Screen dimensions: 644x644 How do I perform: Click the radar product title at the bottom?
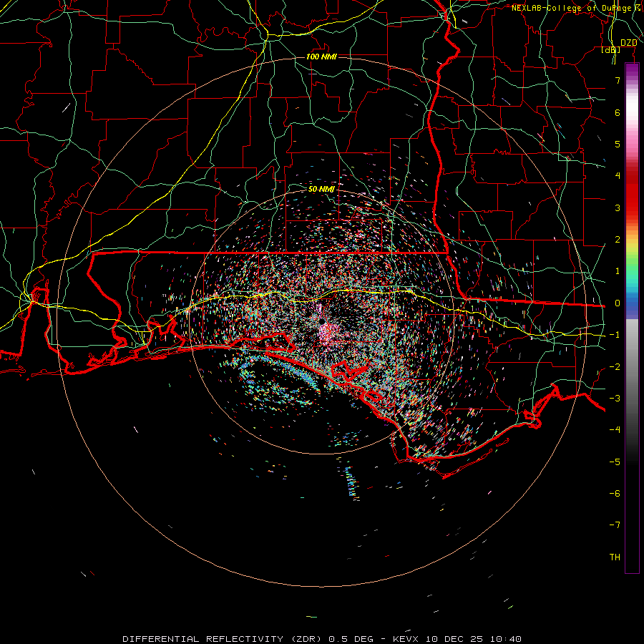pyautogui.click(x=321, y=639)
